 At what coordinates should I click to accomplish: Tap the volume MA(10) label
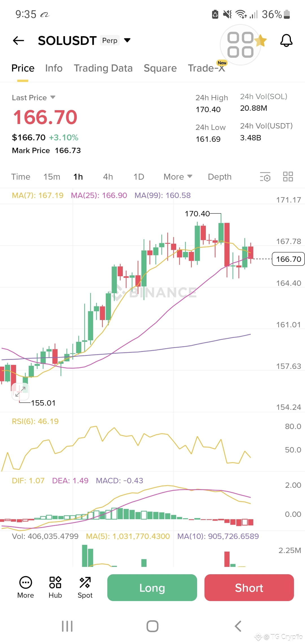[x=218, y=536]
